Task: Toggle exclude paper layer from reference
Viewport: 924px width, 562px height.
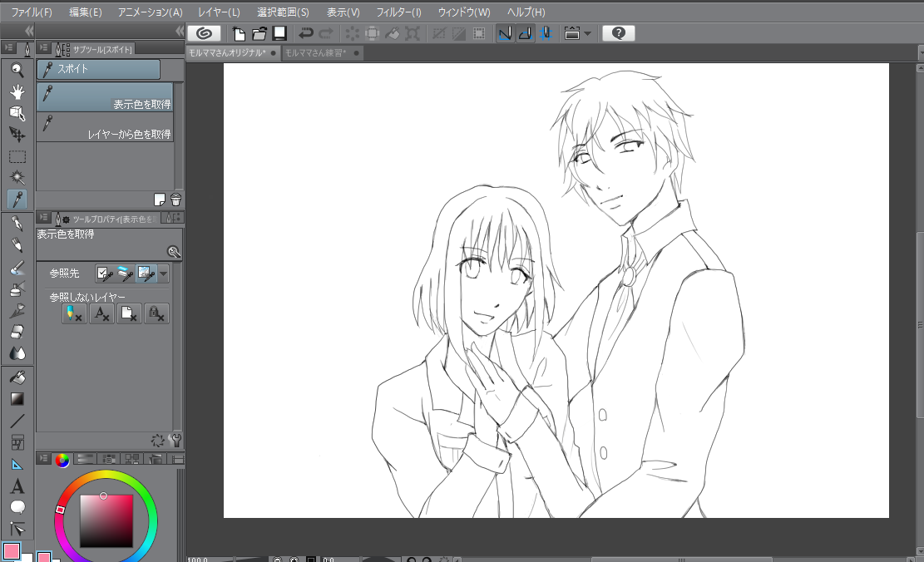Action: coord(129,314)
